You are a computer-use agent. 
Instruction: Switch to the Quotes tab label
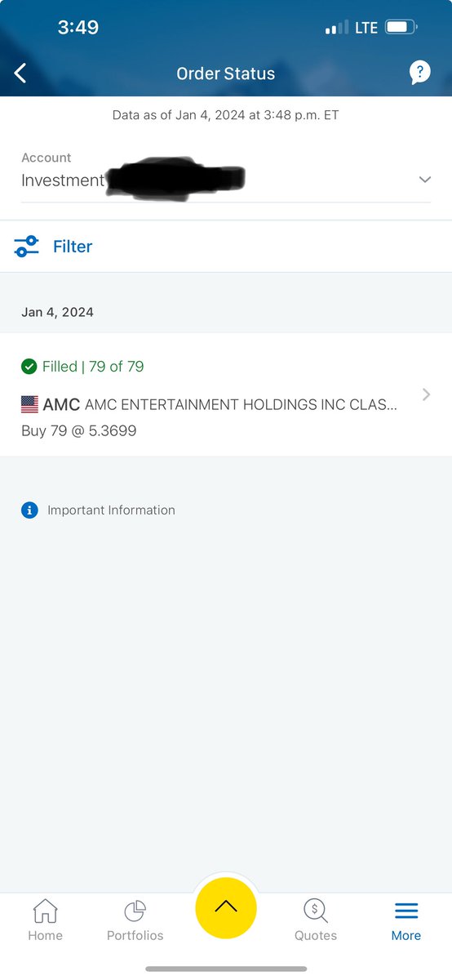pyautogui.click(x=316, y=936)
